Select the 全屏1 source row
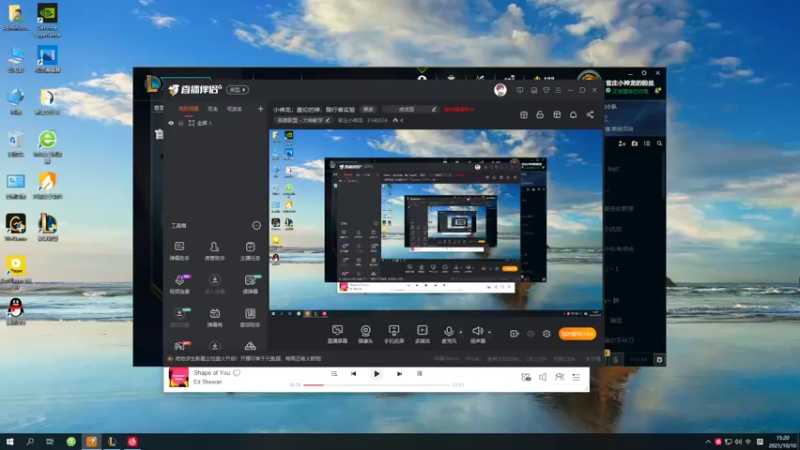This screenshot has height=450, width=800. (x=214, y=123)
